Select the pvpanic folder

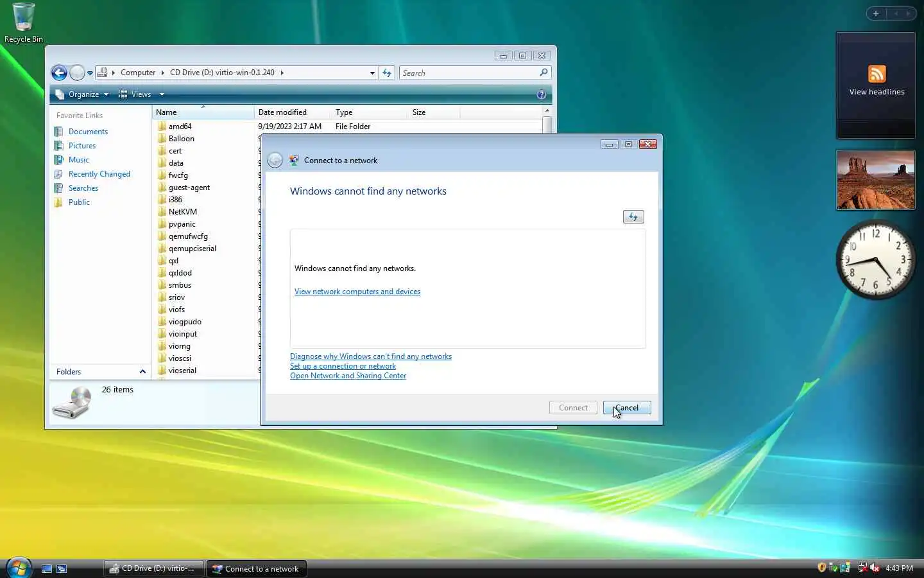182,224
